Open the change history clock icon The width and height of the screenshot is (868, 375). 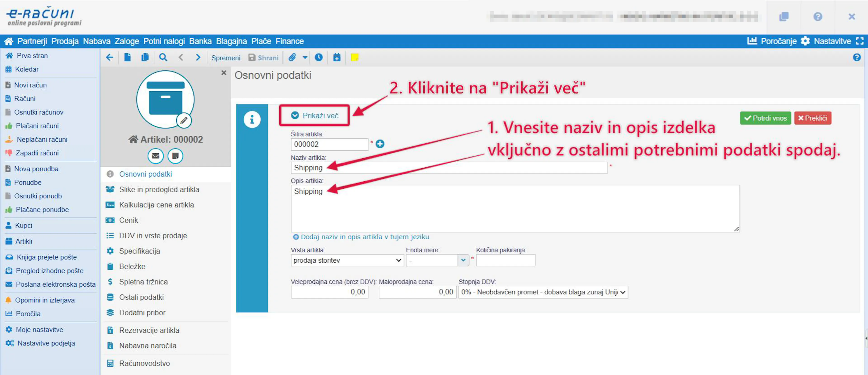point(319,57)
